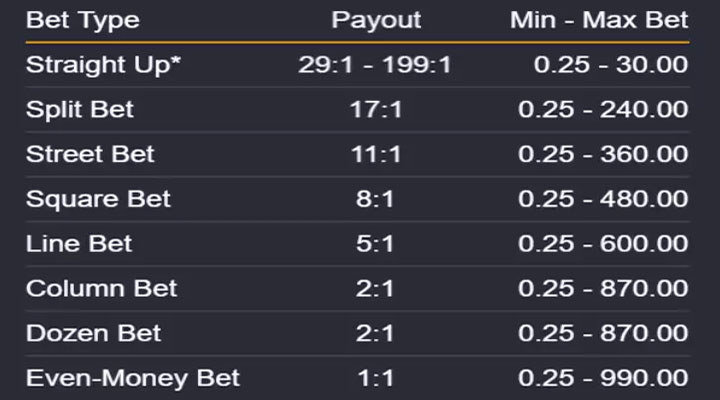Select the Even-Money Bet row label
This screenshot has width=720, height=400.
click(x=133, y=379)
